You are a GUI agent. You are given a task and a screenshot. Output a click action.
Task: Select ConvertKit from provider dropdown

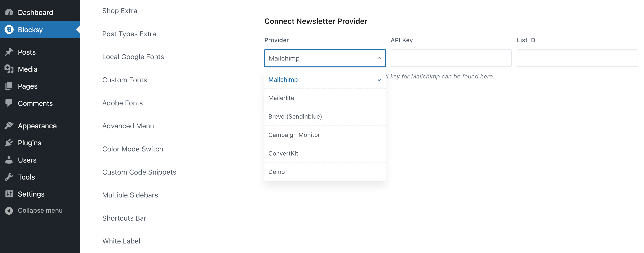[283, 153]
